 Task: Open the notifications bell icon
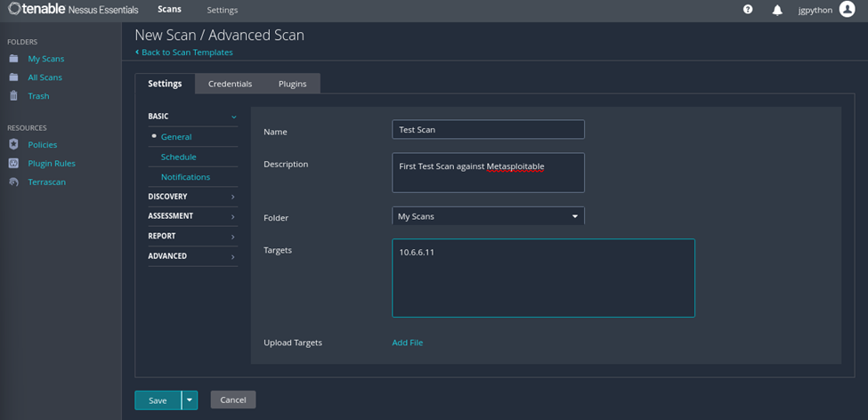778,10
